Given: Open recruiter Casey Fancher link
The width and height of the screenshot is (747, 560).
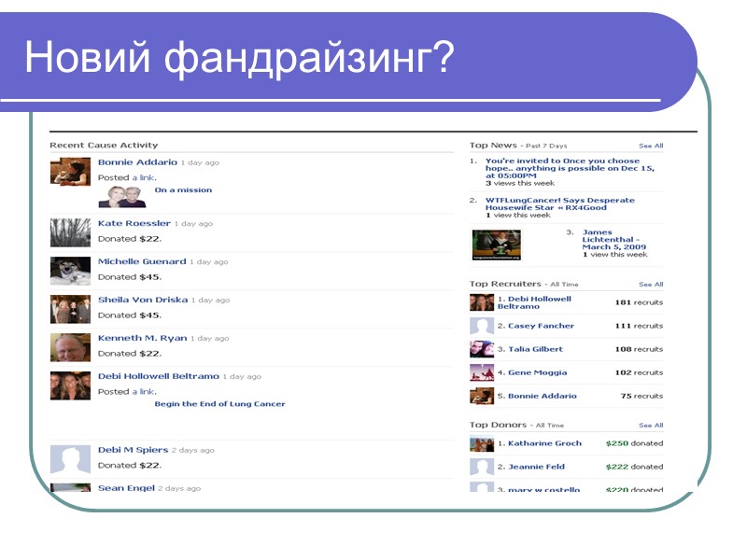Looking at the screenshot, I should pos(542,326).
